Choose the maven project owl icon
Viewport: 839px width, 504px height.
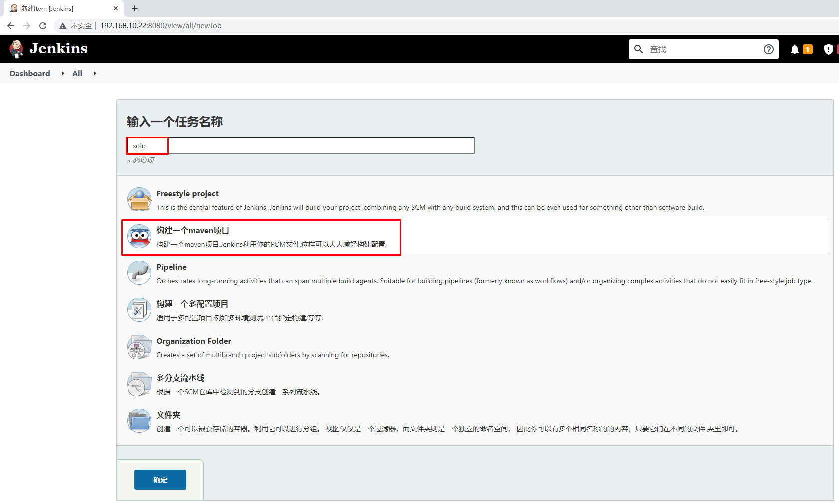coord(139,236)
